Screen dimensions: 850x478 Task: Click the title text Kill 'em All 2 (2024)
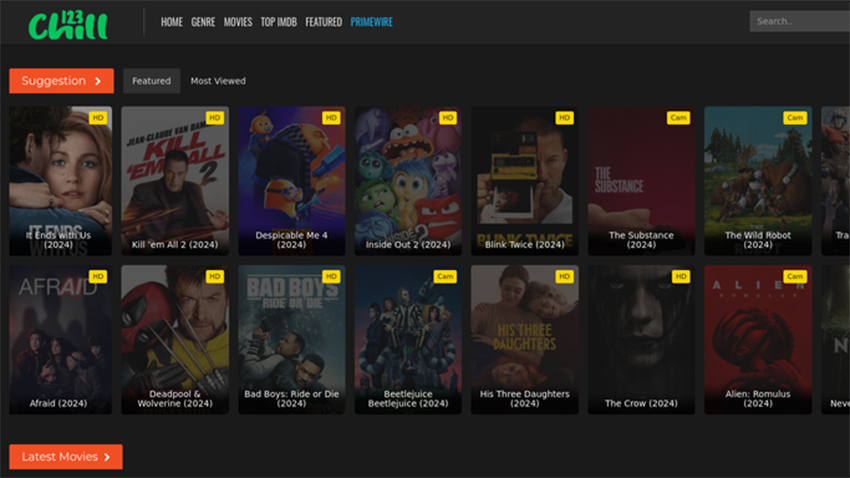pos(175,244)
